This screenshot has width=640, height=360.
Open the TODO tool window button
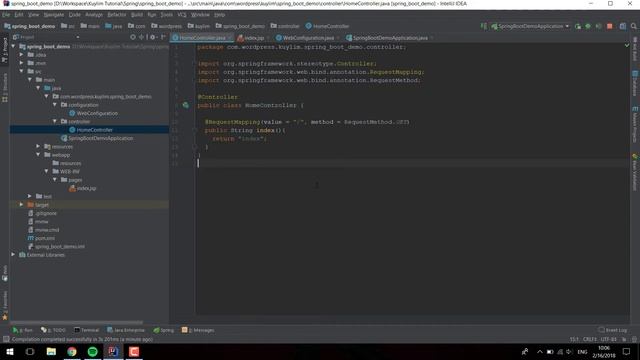pyautogui.click(x=53, y=330)
